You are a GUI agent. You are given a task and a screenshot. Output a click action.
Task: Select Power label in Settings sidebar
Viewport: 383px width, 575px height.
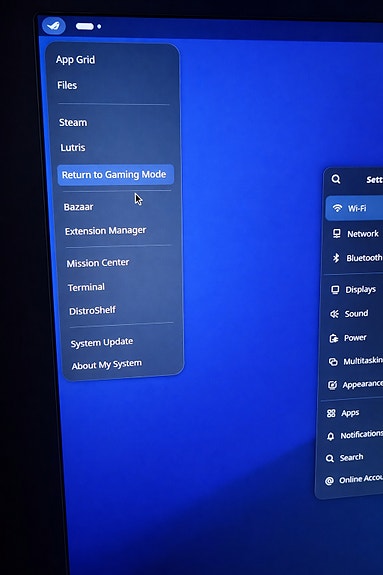click(355, 337)
